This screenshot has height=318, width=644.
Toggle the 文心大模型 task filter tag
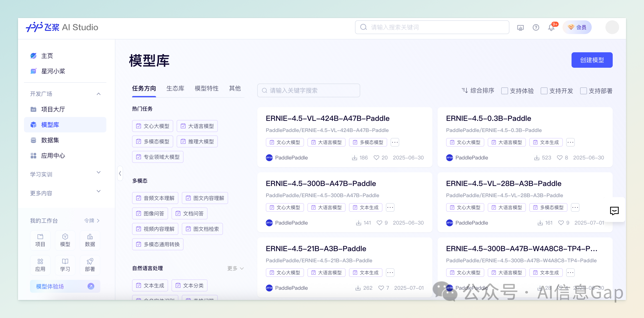(152, 126)
